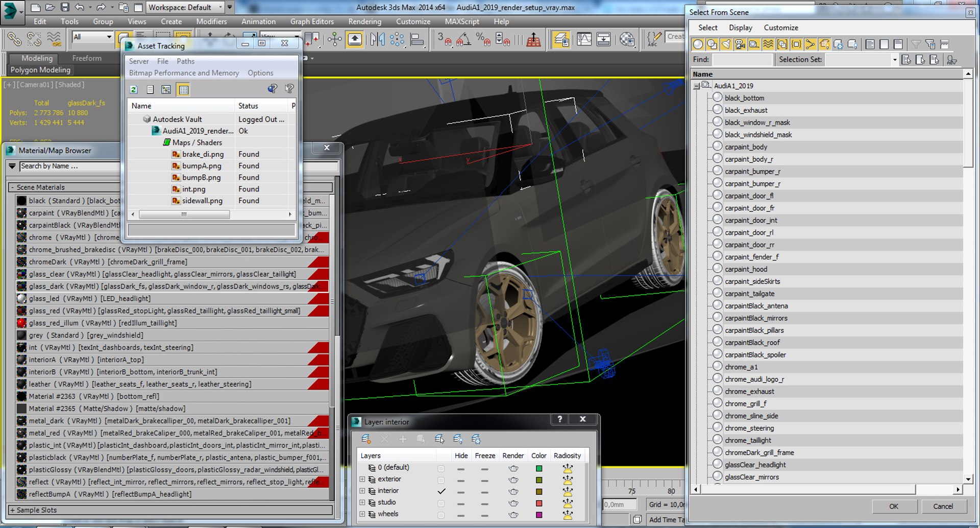Image resolution: width=980 pixels, height=528 pixels.
Task: Click the wheels layer magenta color swatch
Action: tap(539, 515)
